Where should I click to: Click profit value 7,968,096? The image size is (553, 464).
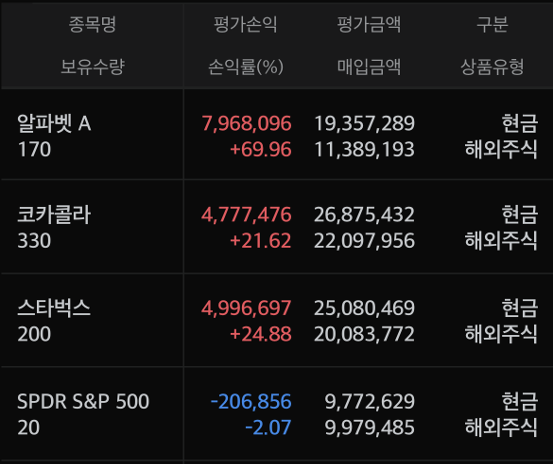(247, 123)
